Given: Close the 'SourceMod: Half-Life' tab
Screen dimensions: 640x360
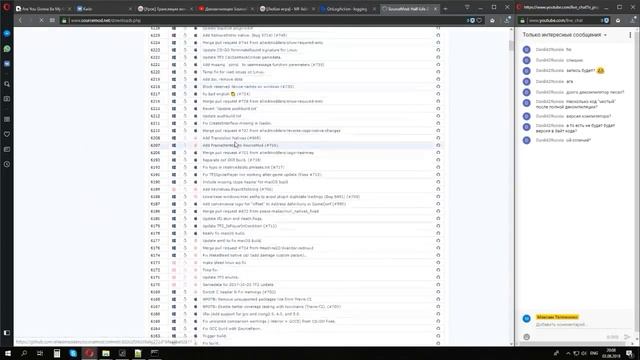Looking at the screenshot, I should [435, 9].
